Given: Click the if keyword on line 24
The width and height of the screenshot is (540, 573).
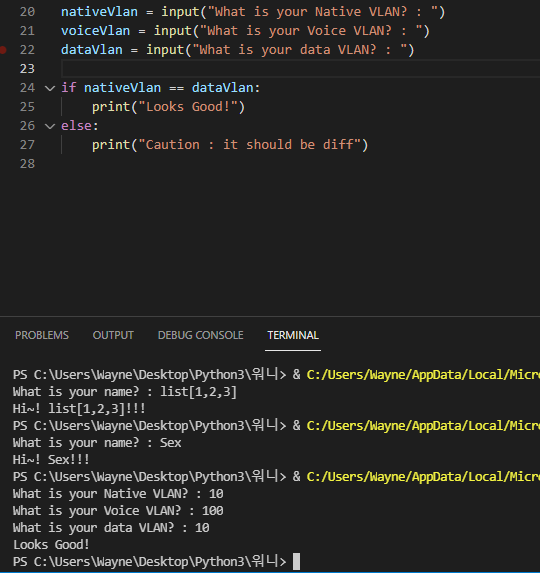Looking at the screenshot, I should tap(68, 88).
